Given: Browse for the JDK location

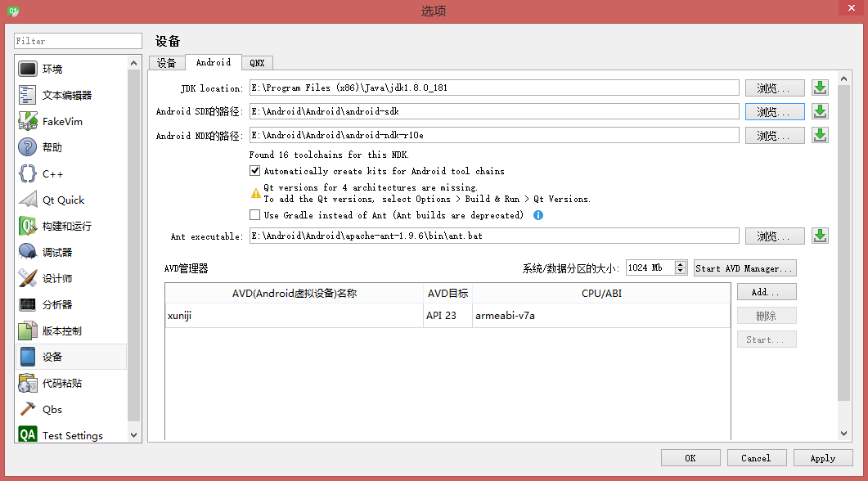Looking at the screenshot, I should 775,88.
